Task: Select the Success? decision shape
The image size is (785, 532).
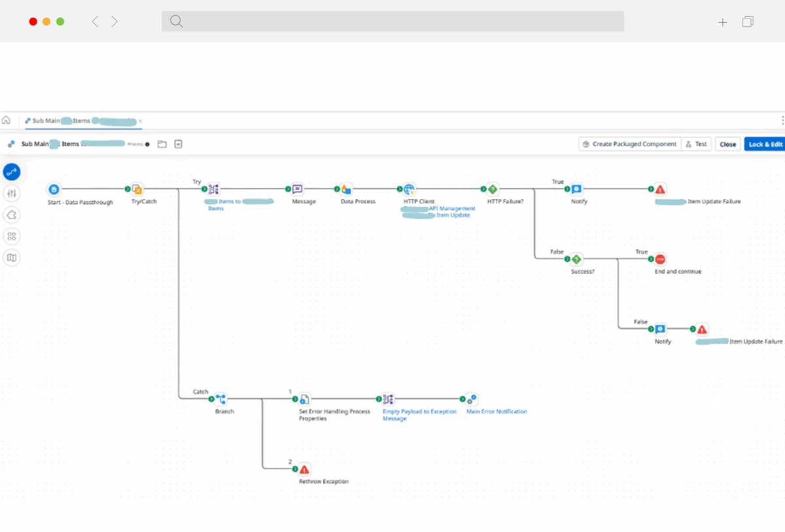Action: click(576, 260)
